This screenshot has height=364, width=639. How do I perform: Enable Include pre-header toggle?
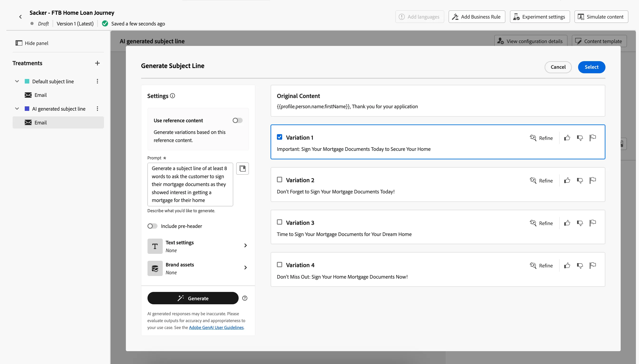(x=152, y=226)
